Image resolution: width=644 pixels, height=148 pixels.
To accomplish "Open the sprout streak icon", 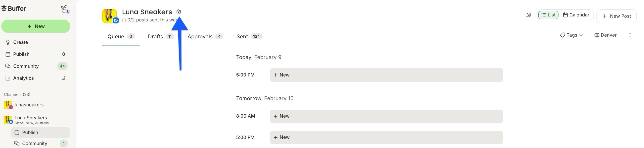I will click(64, 9).
